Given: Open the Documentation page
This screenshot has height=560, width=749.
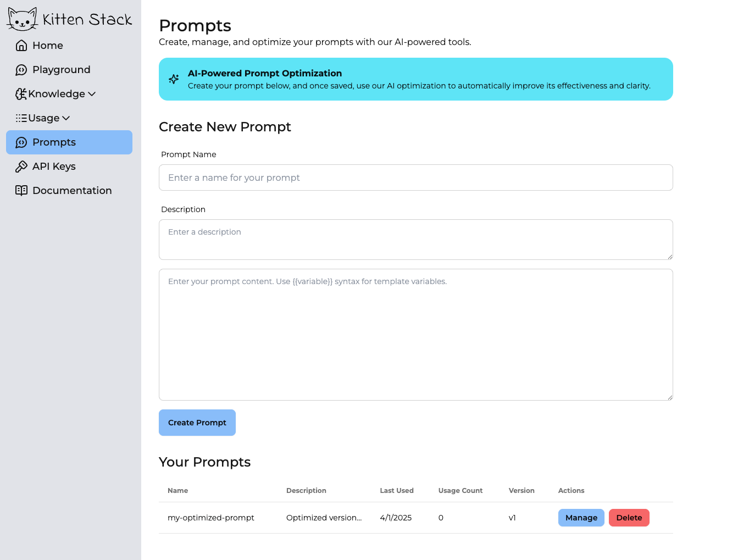Looking at the screenshot, I should pyautogui.click(x=72, y=191).
